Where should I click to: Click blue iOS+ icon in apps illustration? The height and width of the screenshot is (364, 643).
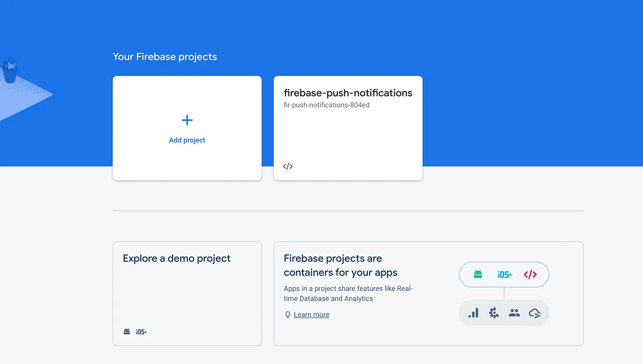505,274
